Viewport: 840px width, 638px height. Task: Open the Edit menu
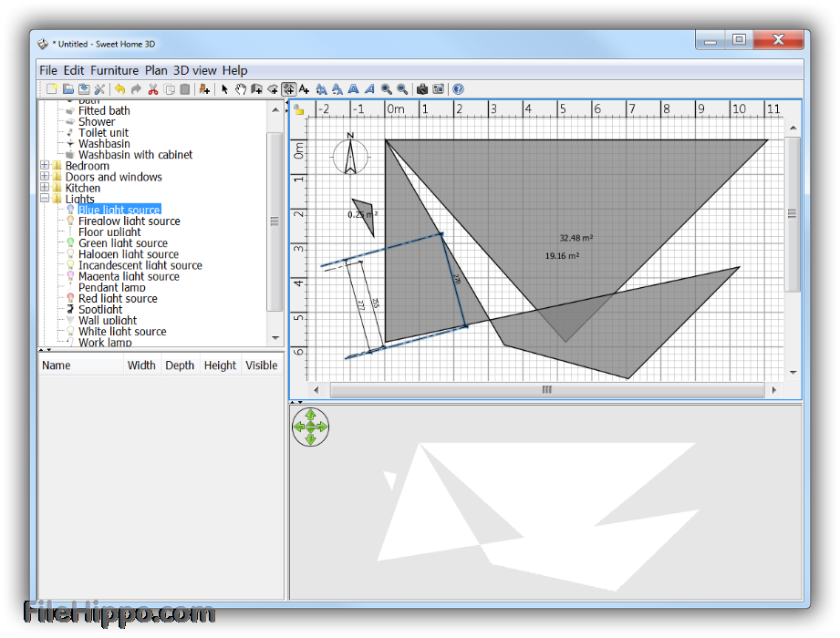point(74,71)
